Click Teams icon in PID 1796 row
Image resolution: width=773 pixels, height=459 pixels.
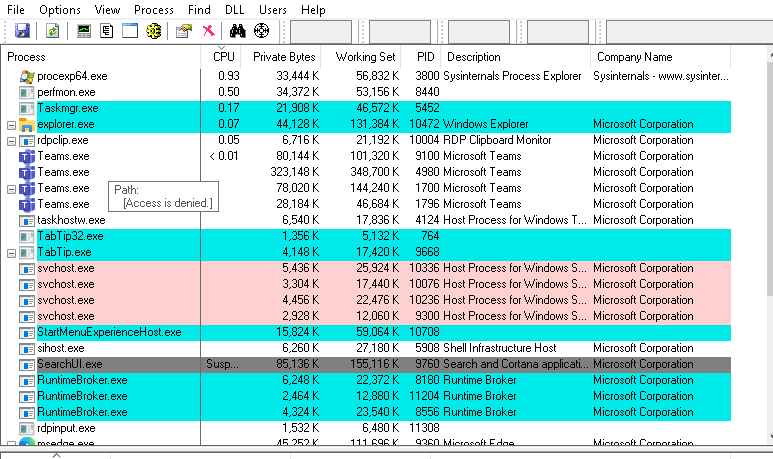[x=27, y=204]
